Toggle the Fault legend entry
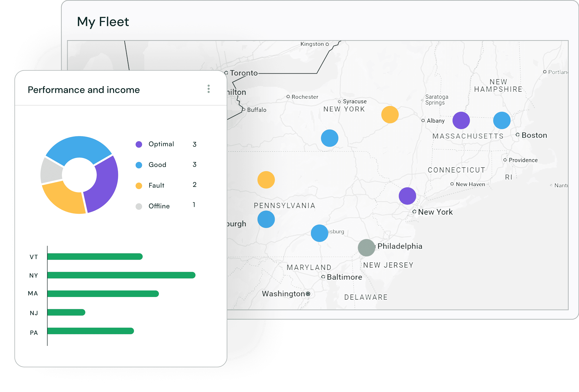579x392 pixels. pyautogui.click(x=156, y=185)
